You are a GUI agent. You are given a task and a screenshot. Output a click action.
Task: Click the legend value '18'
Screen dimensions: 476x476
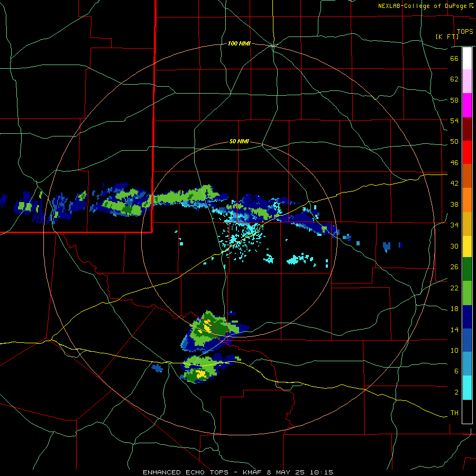coord(454,309)
